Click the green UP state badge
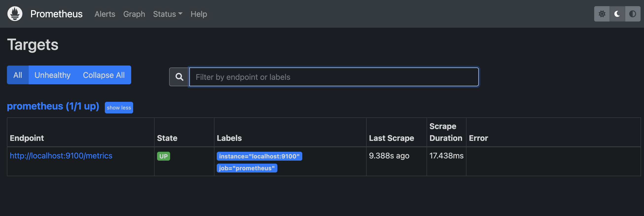Screen dimensions: 644x216 click(x=163, y=156)
